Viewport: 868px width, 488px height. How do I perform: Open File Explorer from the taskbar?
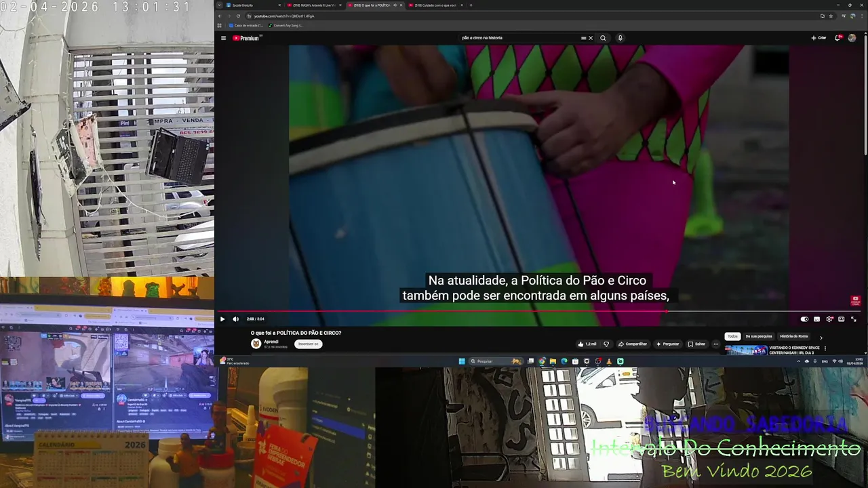pyautogui.click(x=553, y=361)
